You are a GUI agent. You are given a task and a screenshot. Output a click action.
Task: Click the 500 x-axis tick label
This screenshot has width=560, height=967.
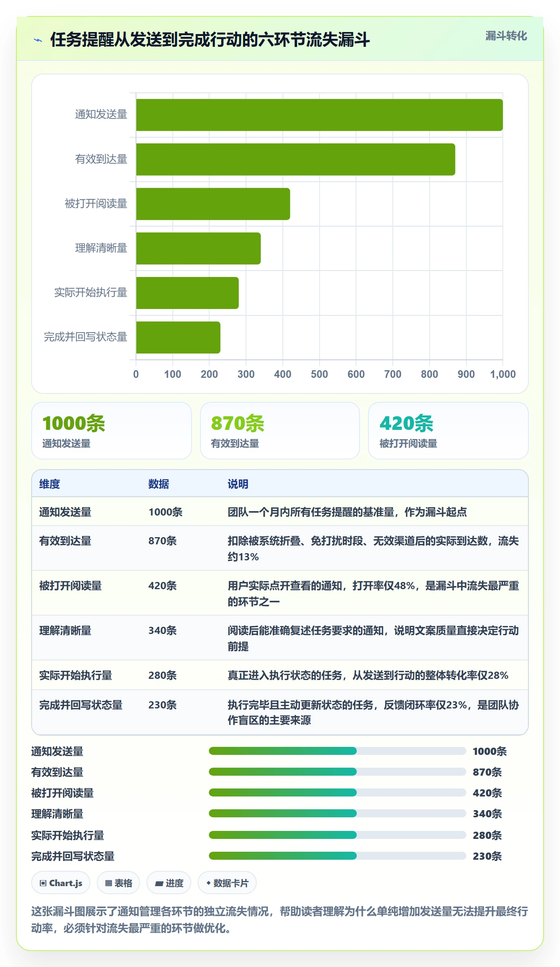[x=319, y=374]
